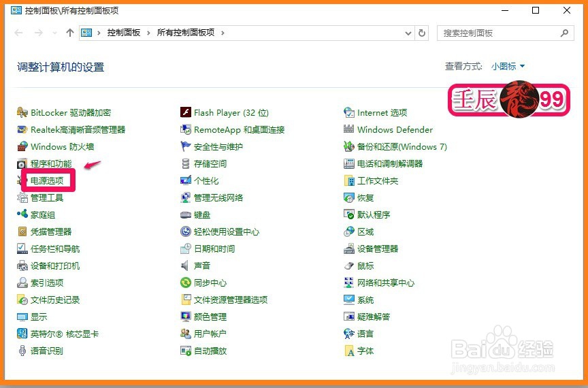This screenshot has width=588, height=388.
Task: Click the 语音识别 microphone icon
Action: [x=22, y=351]
